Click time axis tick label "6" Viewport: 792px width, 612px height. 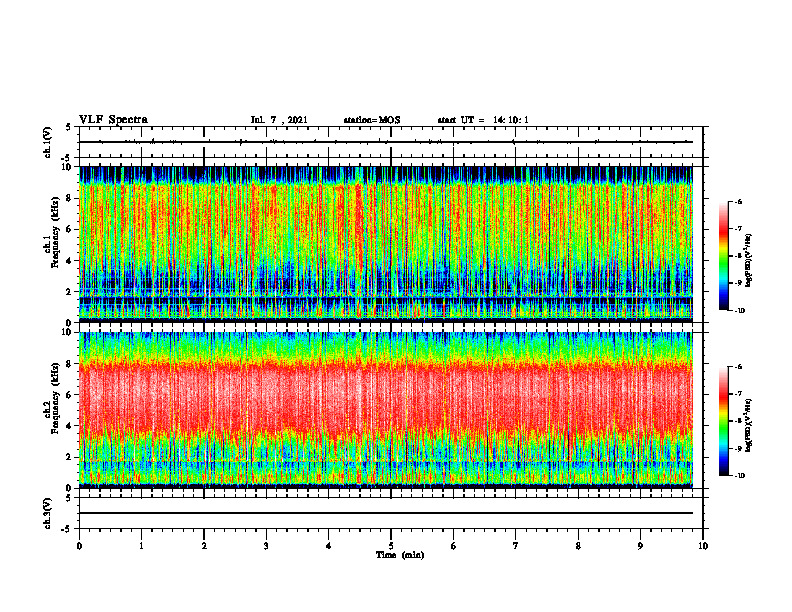click(453, 546)
